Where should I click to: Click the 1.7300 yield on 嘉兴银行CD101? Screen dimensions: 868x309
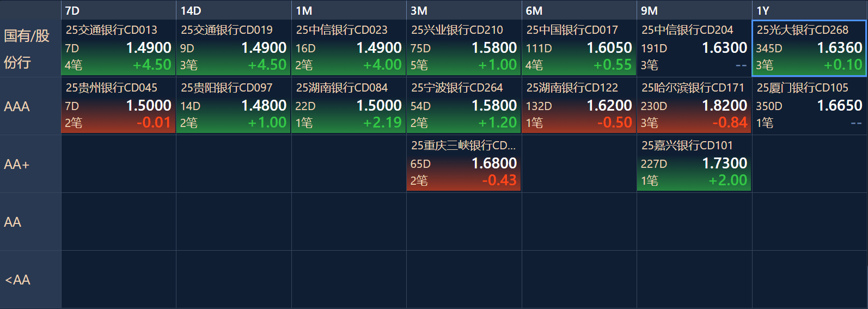tap(724, 163)
